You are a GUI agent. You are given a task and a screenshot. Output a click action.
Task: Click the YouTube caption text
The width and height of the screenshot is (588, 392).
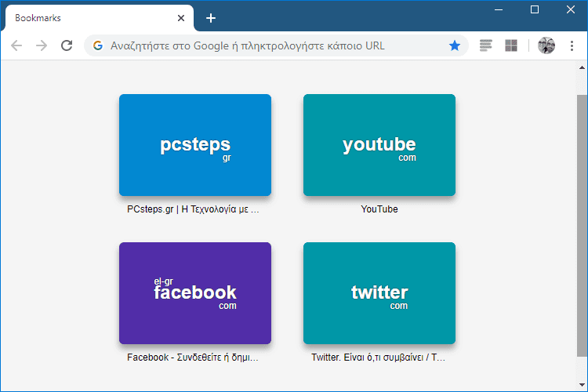379,209
